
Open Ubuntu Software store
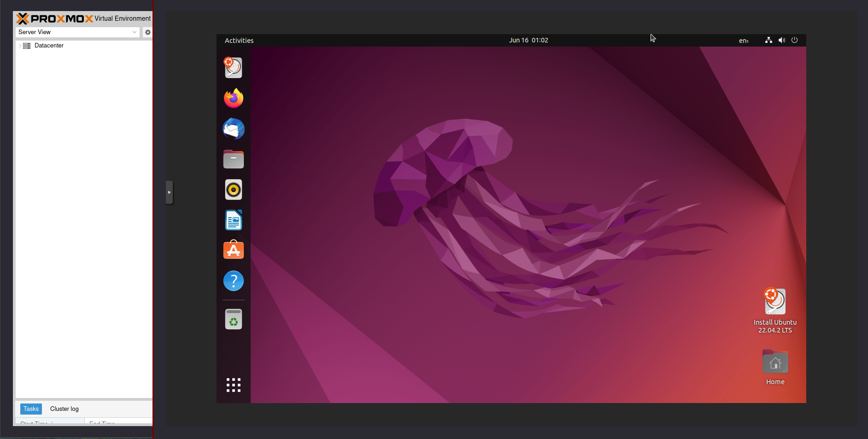233,249
